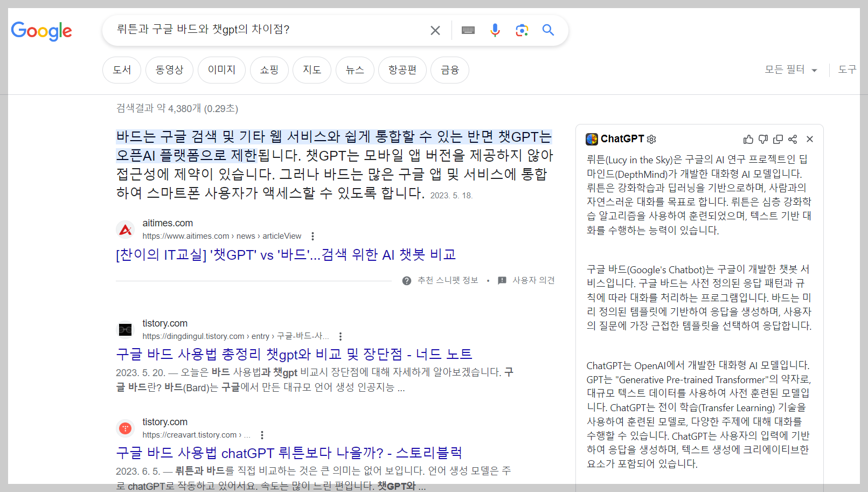
Task: Click the creavart tistory favicon
Action: click(126, 428)
